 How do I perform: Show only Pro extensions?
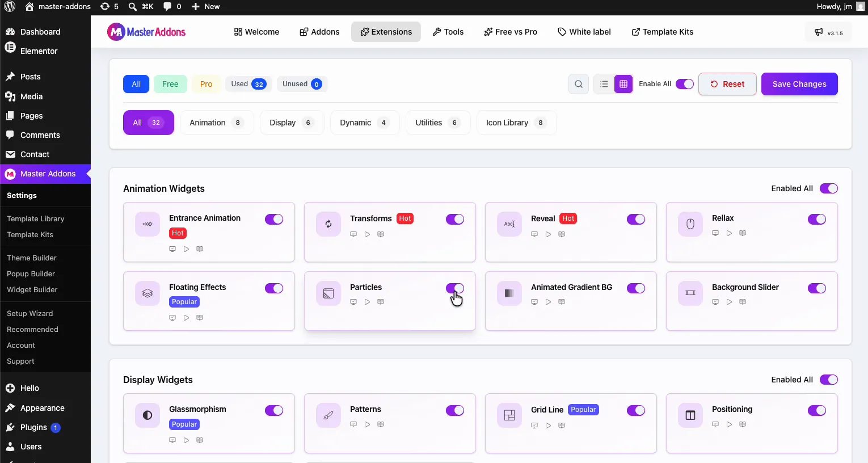click(206, 84)
